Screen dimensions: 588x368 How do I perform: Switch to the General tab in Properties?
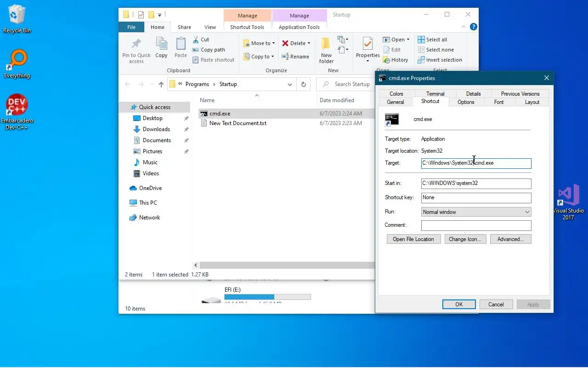coord(396,102)
